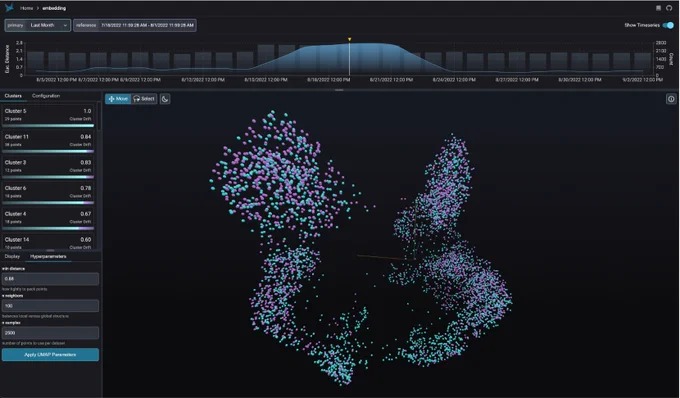Toggle the Show Timeseries switch
This screenshot has height=398, width=680.
668,25
